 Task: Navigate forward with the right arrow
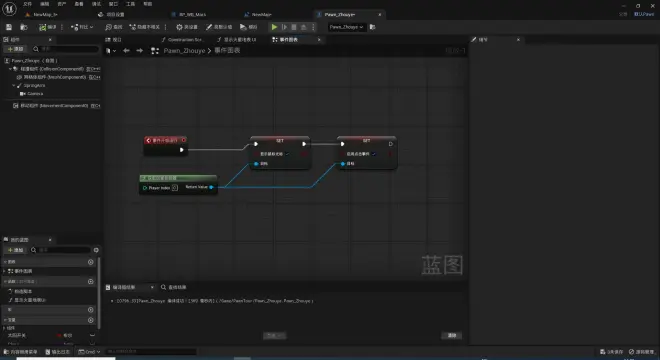coord(139,51)
